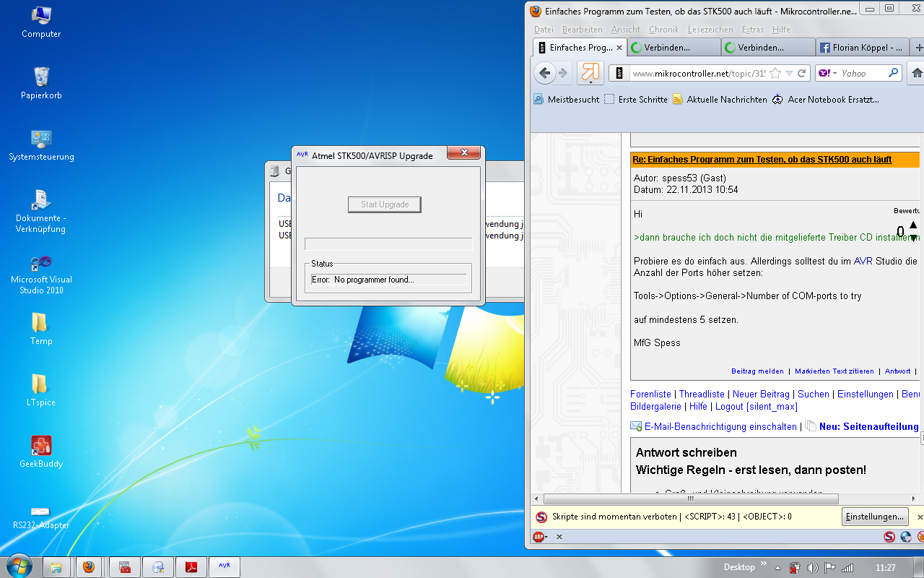The width and height of the screenshot is (924, 578).
Task: Open the Meistbesucht bookmark folder
Action: point(567,100)
